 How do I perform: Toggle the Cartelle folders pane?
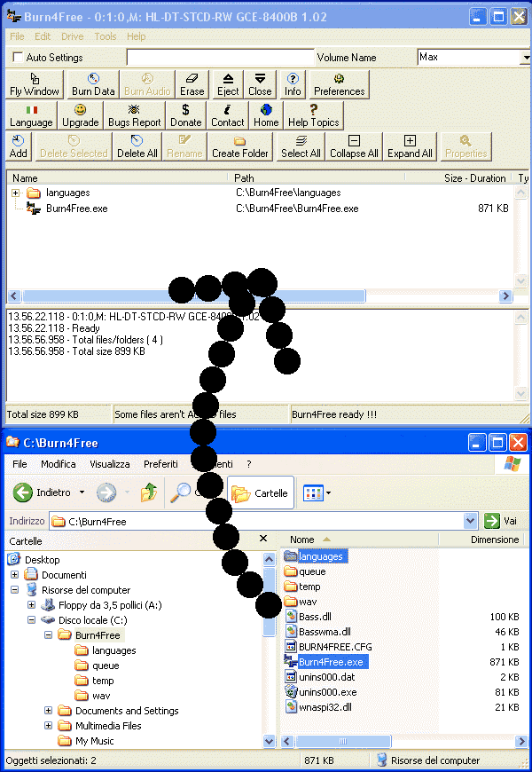point(261,492)
